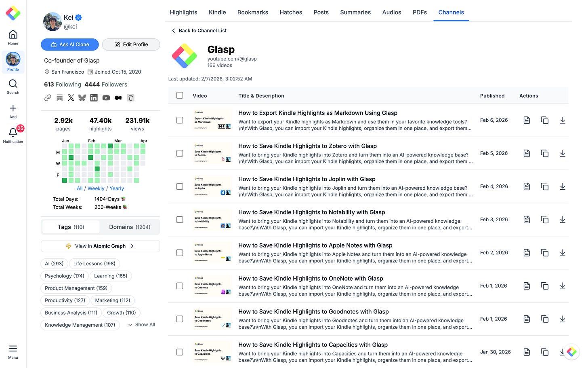
Task: Show the Weekly activity view
Action: pyautogui.click(x=96, y=188)
